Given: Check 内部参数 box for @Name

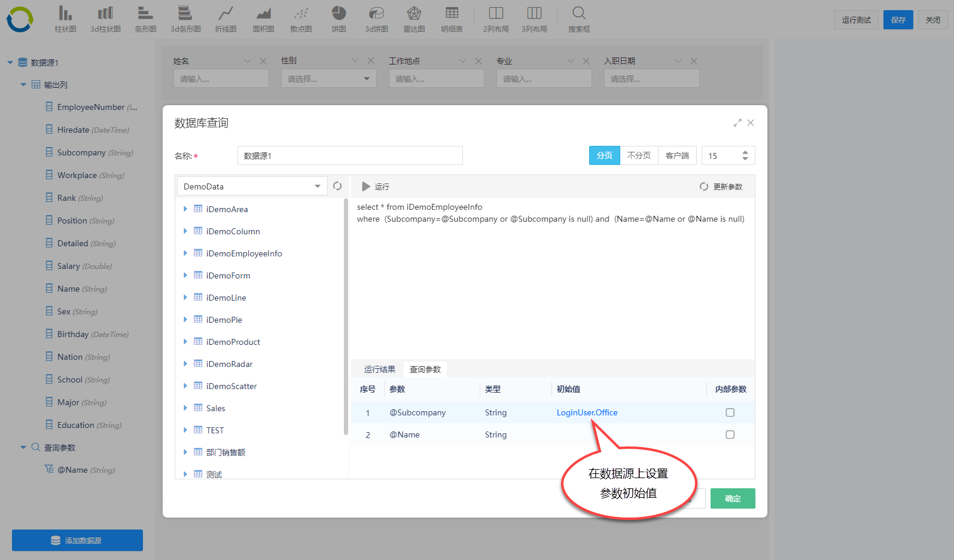Looking at the screenshot, I should 730,434.
